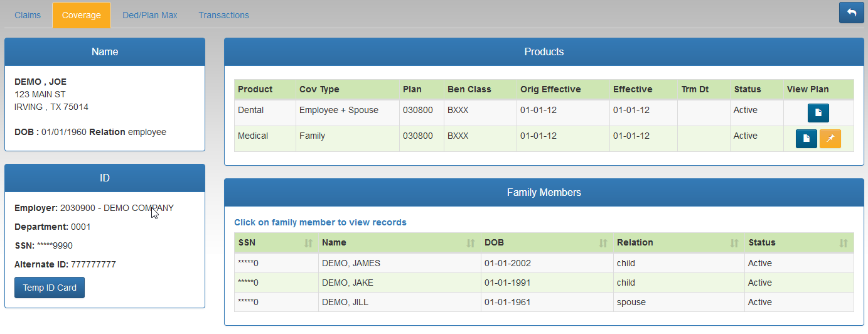The height and width of the screenshot is (334, 868).
Task: Click the Active status in Medical row
Action: [x=756, y=139]
